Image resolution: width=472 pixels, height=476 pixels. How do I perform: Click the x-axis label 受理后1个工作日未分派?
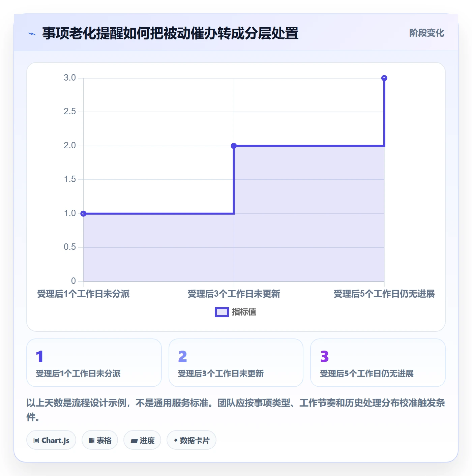[x=83, y=294]
